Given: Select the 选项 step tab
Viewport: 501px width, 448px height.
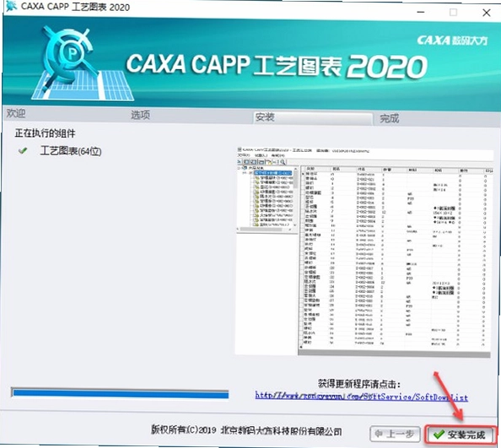Looking at the screenshot, I should point(140,115).
